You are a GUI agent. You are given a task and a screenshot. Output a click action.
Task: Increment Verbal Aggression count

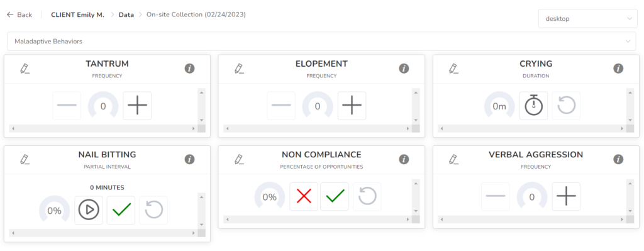pos(566,197)
